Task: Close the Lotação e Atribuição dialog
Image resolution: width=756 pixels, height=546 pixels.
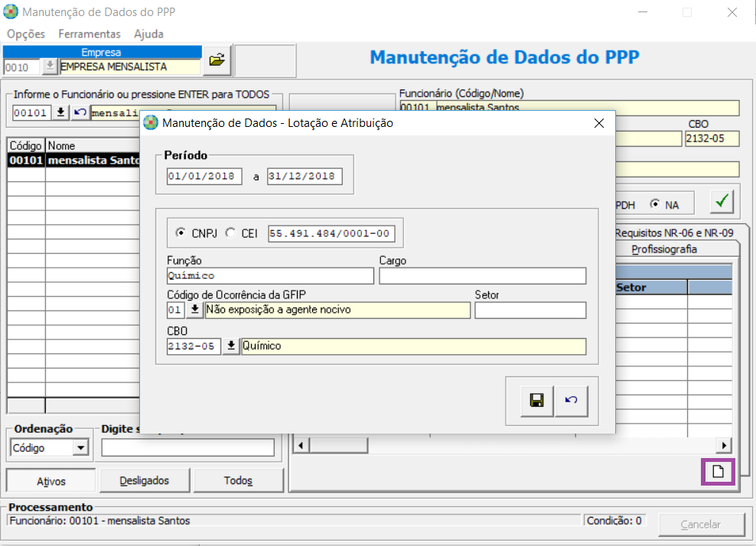Action: coord(599,123)
